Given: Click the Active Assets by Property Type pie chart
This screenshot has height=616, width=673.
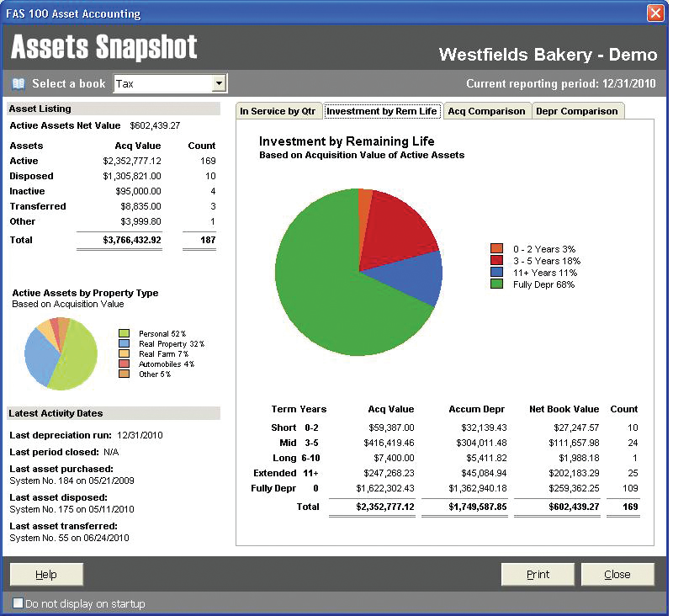Looking at the screenshot, I should click(61, 354).
